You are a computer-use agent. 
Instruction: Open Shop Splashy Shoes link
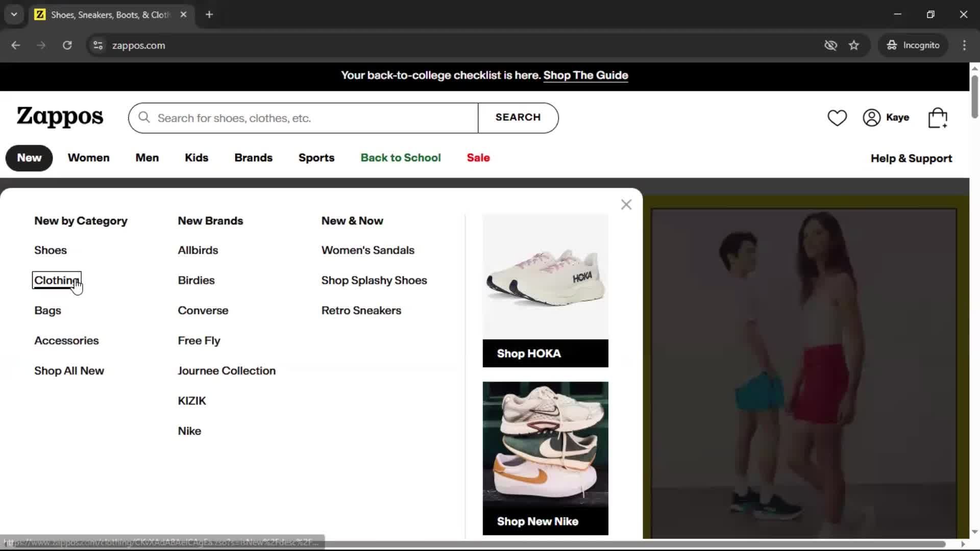pos(374,280)
